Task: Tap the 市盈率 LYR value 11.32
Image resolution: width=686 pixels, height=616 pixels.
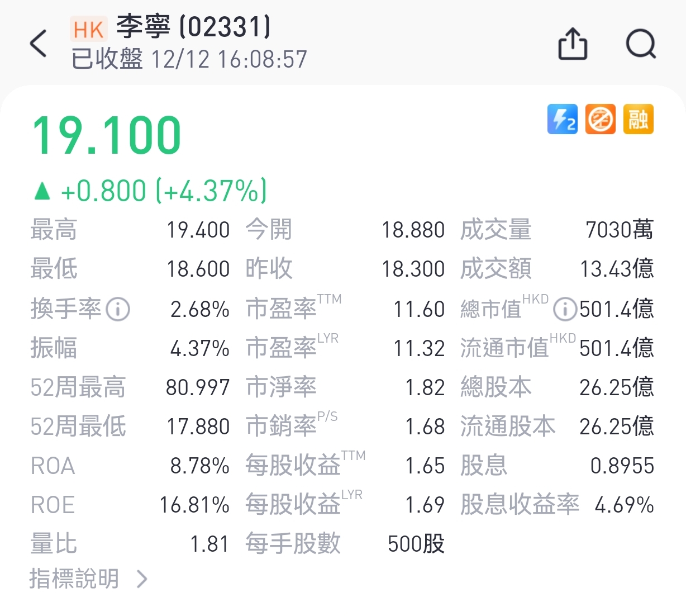Action: tap(420, 348)
